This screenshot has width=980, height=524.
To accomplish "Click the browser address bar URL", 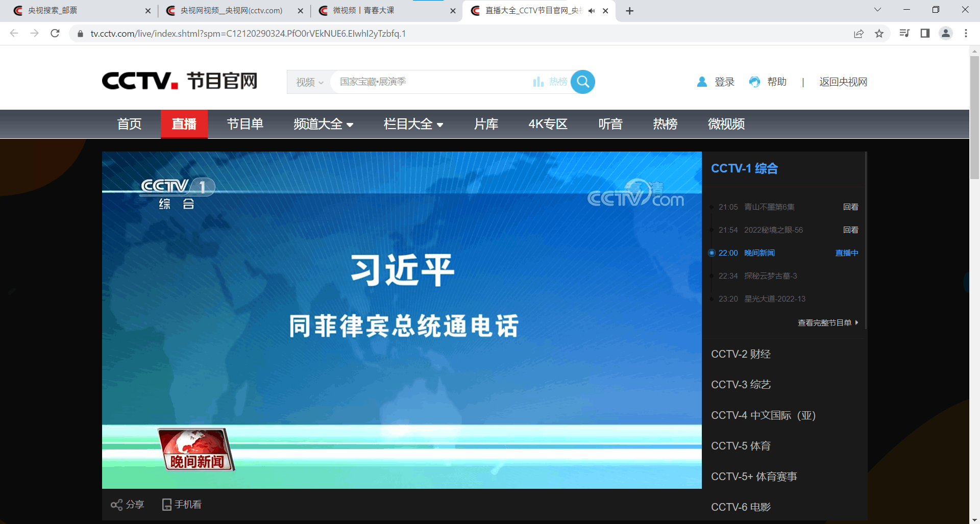I will pos(248,34).
